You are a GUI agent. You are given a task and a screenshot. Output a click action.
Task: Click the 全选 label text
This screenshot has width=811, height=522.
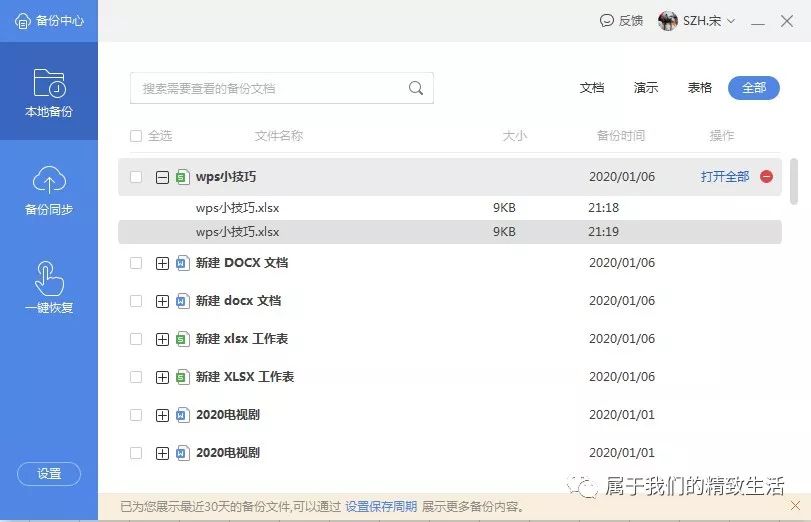[160, 136]
